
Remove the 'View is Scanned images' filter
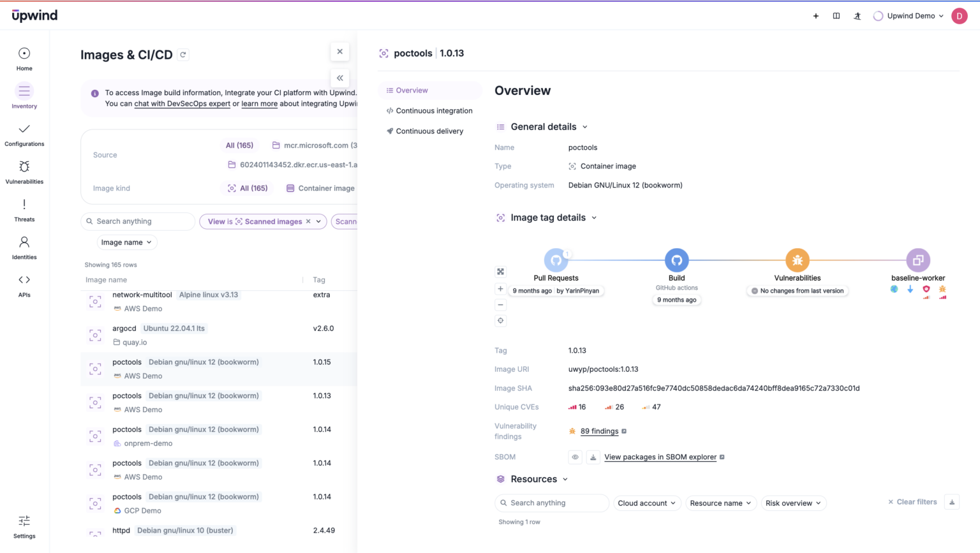[308, 221]
